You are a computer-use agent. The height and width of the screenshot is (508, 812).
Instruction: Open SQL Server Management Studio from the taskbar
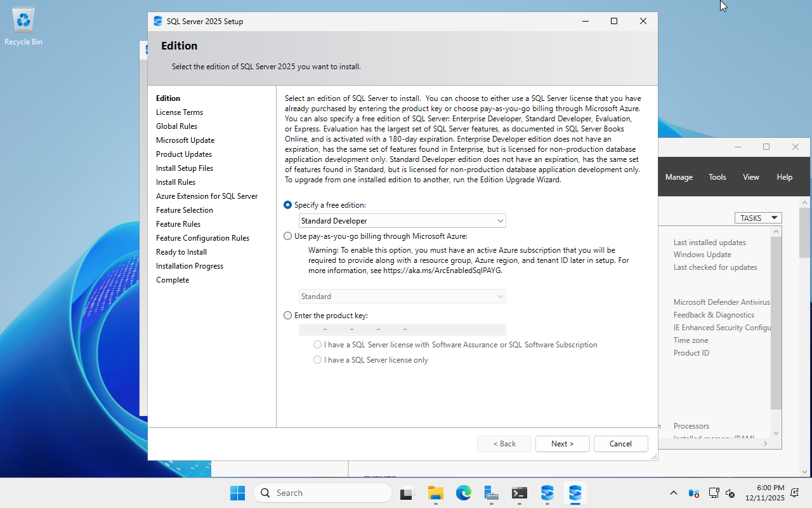pyautogui.click(x=547, y=493)
